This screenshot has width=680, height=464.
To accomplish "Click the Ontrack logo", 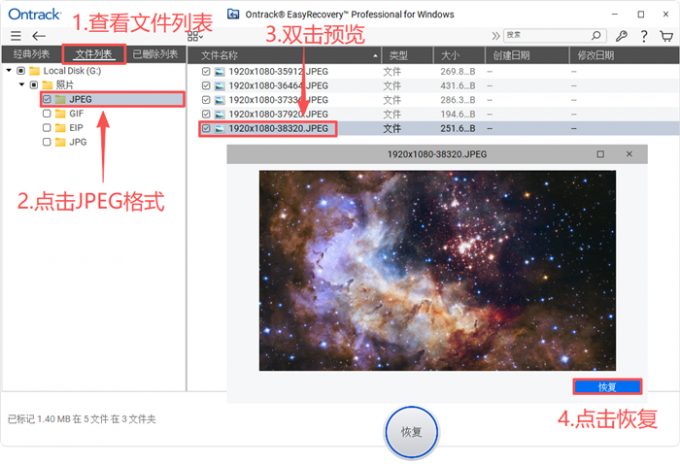I will 34,14.
